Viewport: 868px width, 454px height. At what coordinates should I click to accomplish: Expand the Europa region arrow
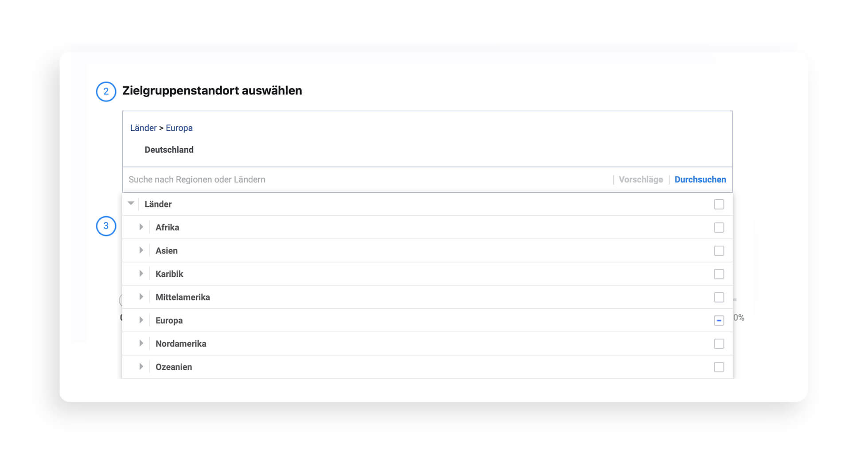pos(141,320)
